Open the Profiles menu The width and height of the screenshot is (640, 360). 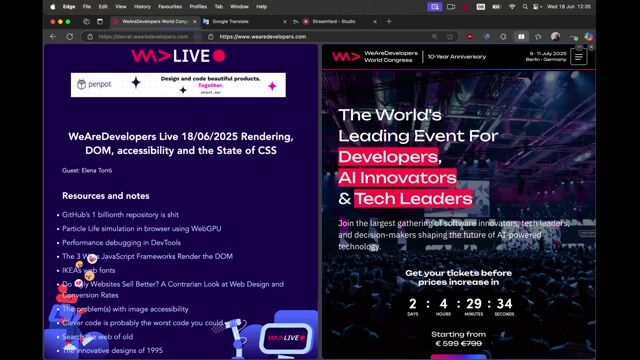(198, 7)
